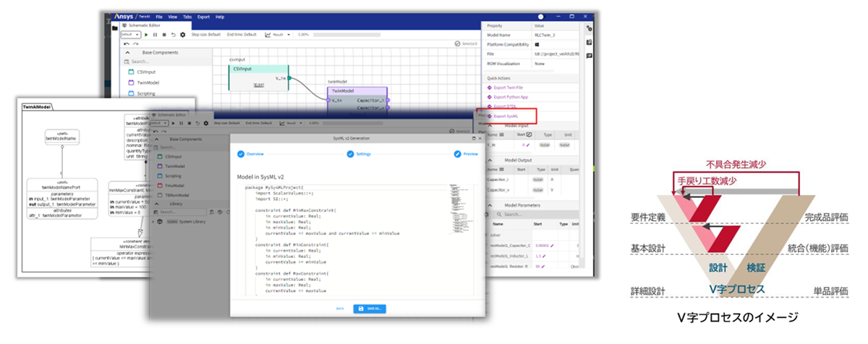Go to Overview step in SysML v2 dialog
This screenshot has width=868, height=344.
[252, 154]
